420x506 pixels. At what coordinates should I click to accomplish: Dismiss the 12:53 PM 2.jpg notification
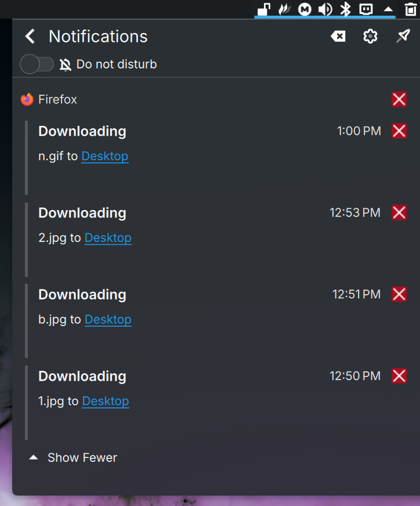tap(399, 212)
